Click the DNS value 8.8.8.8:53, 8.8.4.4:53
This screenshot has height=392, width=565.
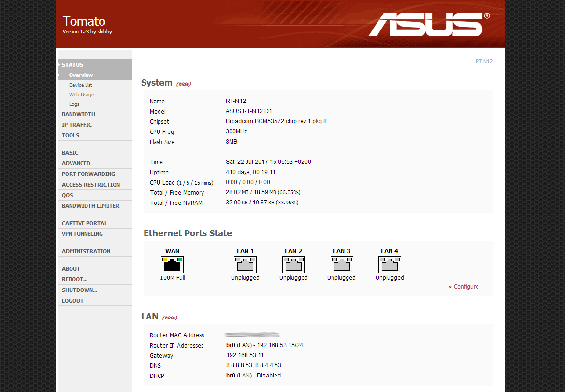pos(254,365)
